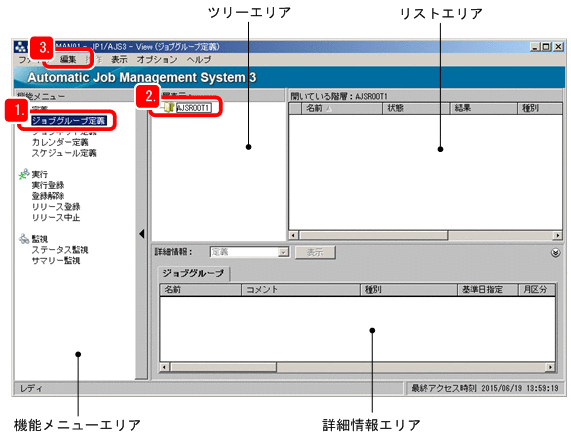Click the レディ status text
Screen dimensions: 571x437
pyautogui.click(x=31, y=389)
